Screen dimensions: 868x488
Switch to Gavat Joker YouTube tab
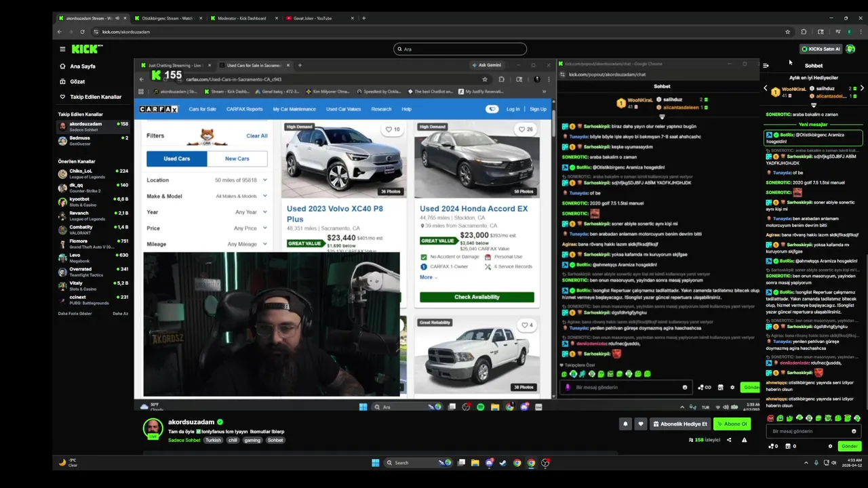click(317, 18)
